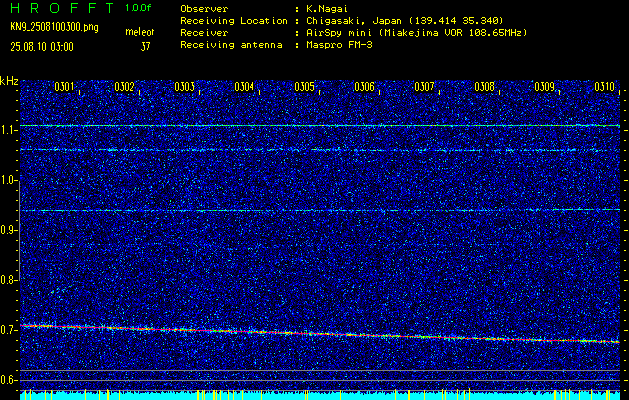Viewport: 629px width, 400px height.
Task: Click the 0303 time marker
Action: [x=185, y=87]
